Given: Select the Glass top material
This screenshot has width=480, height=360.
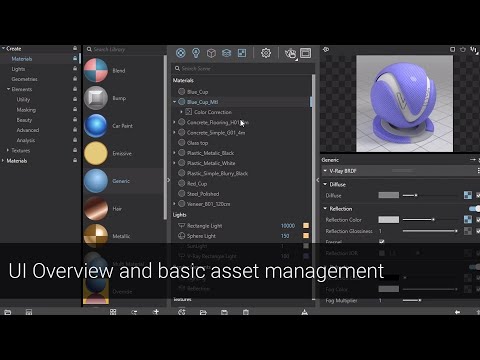Looking at the screenshot, I should [x=197, y=143].
